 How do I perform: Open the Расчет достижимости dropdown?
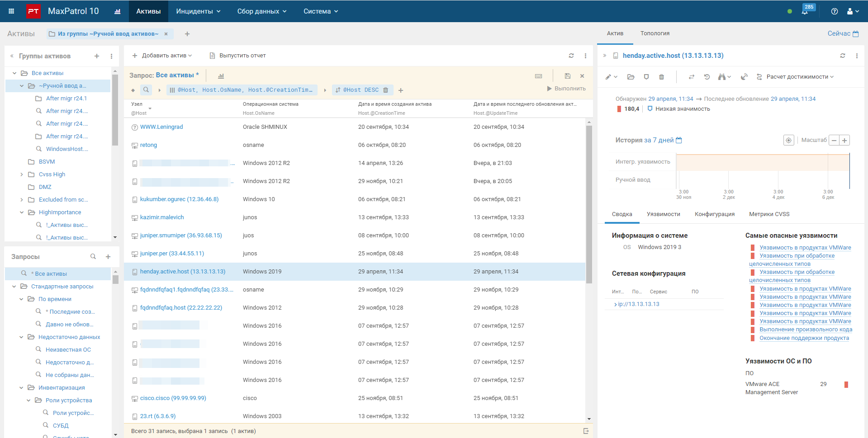coord(799,77)
